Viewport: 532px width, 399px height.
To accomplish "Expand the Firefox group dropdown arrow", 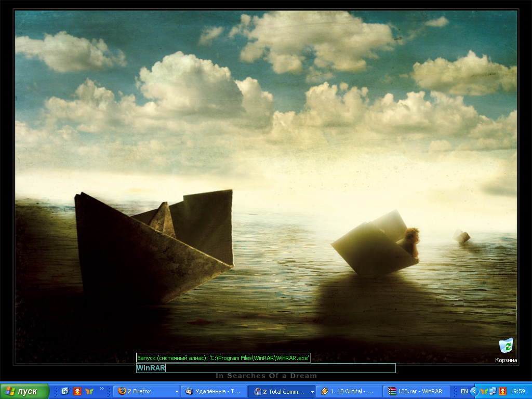I will tap(177, 391).
